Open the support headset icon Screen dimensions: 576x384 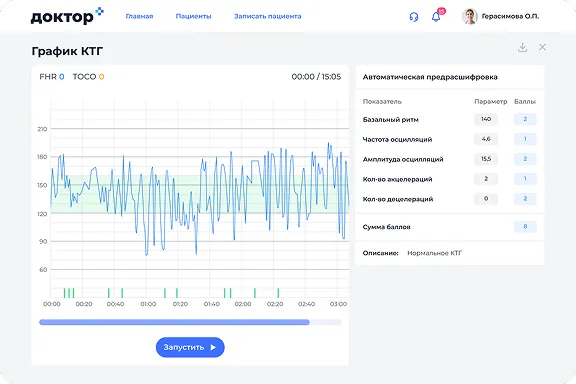[414, 17]
